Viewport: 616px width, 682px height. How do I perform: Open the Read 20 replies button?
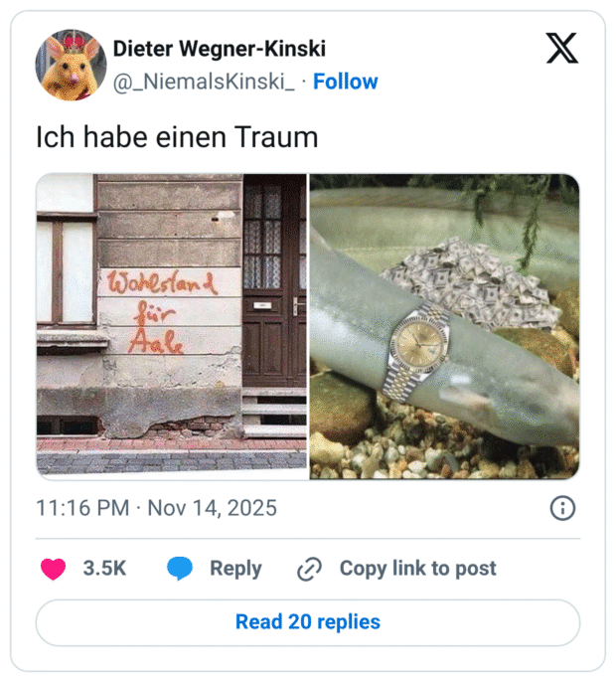tap(308, 622)
